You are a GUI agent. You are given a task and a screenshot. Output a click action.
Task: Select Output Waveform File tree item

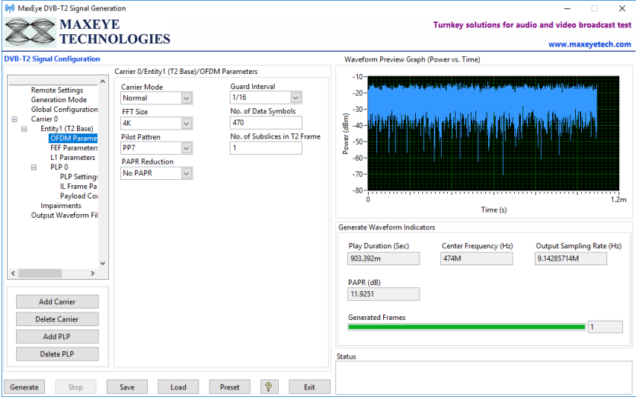coord(64,215)
